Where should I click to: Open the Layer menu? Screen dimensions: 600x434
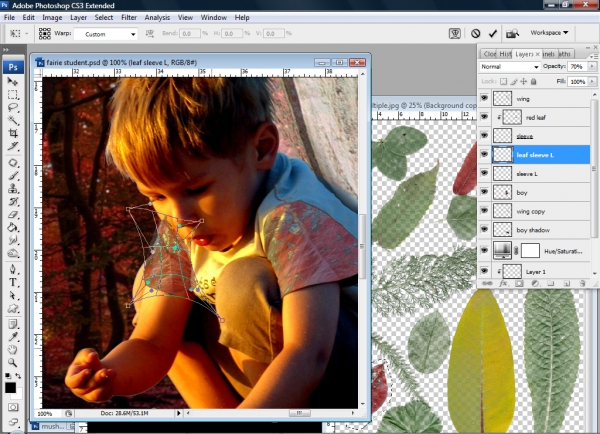coord(78,18)
